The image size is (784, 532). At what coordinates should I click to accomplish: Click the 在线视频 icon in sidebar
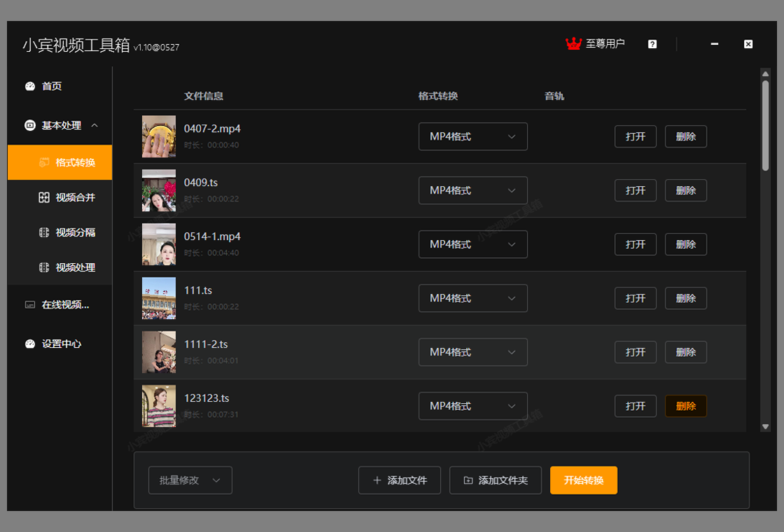(29, 304)
